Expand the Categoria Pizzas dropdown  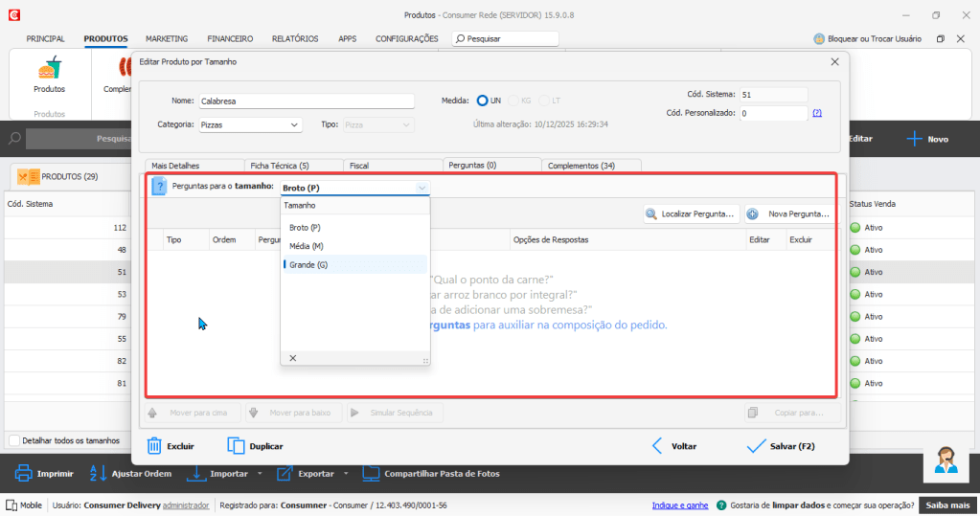point(294,124)
